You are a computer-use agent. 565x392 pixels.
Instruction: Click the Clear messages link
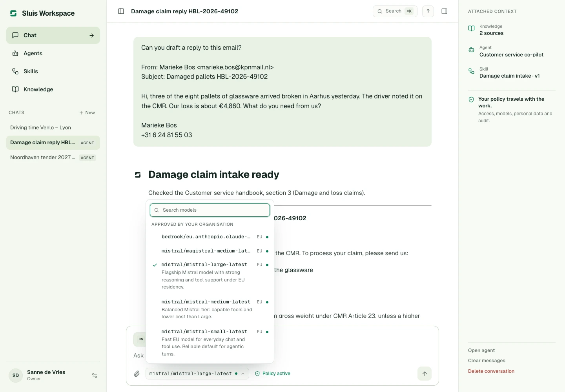tap(487, 361)
